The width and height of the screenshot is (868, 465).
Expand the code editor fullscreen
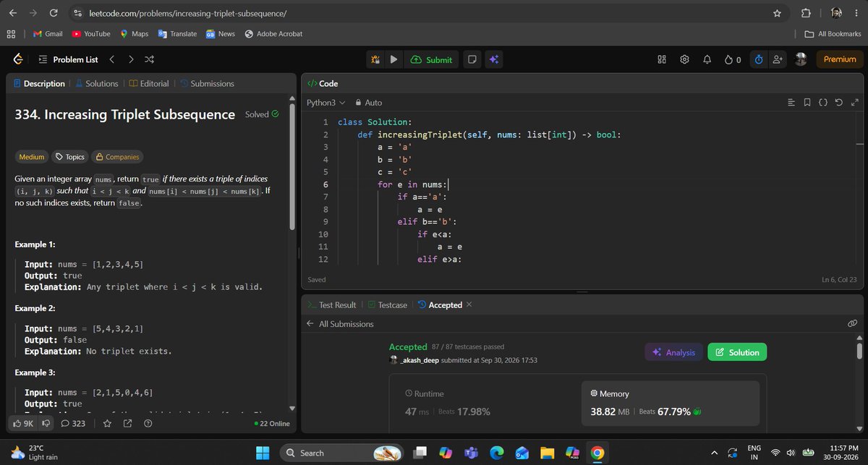coord(854,103)
